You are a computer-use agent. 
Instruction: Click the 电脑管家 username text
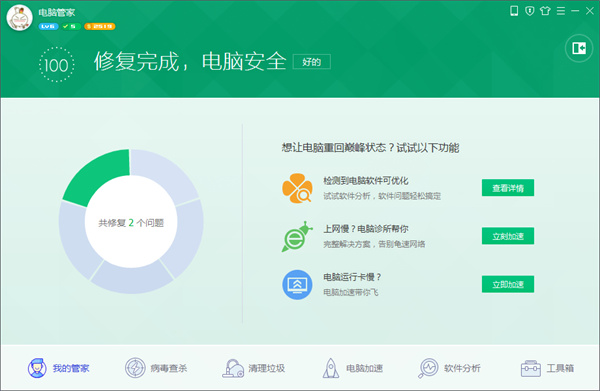tap(57, 13)
